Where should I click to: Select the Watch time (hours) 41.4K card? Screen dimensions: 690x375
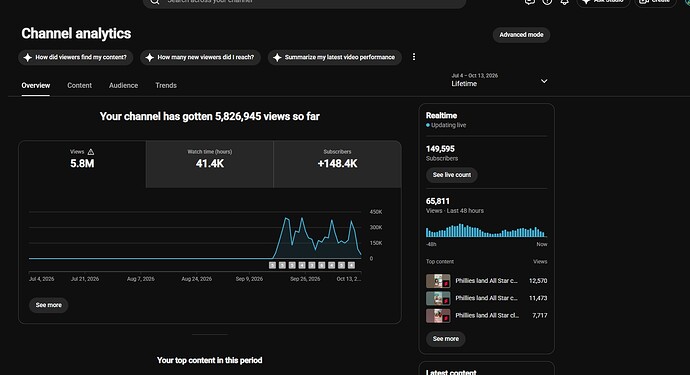click(x=209, y=164)
